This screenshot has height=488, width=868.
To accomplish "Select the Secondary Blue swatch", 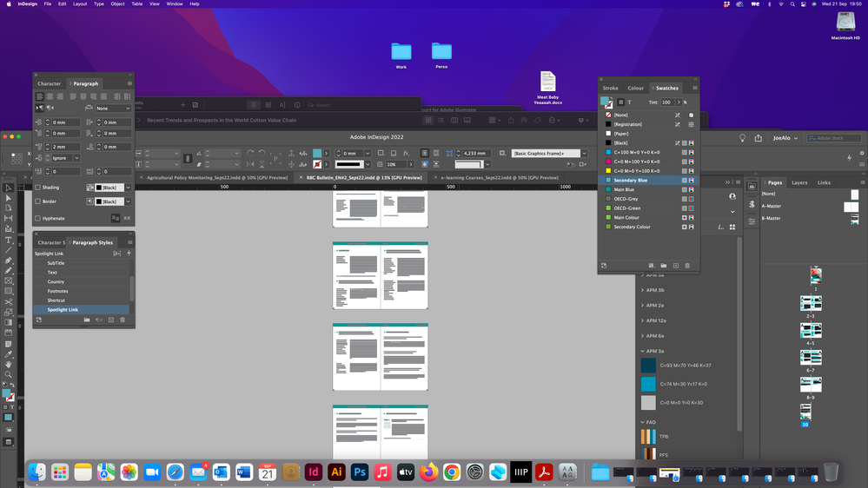I will tap(648, 181).
